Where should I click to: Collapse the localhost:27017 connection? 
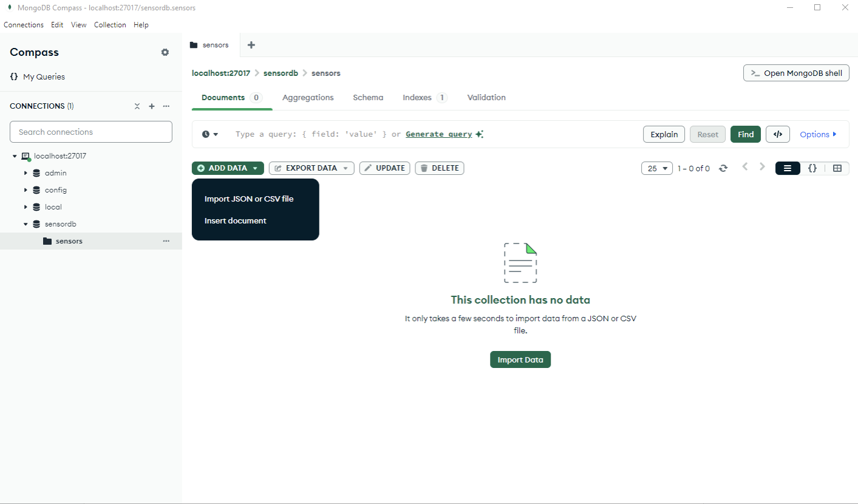coord(15,156)
